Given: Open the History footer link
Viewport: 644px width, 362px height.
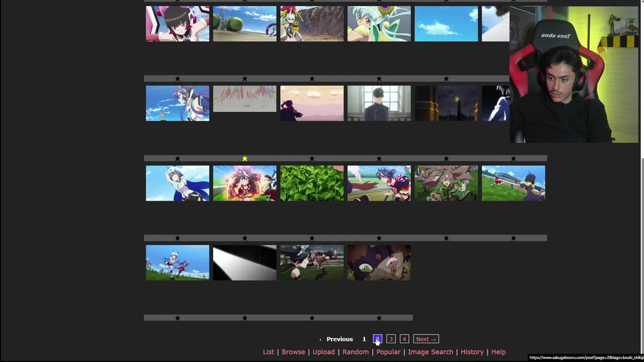Looking at the screenshot, I should 472,352.
